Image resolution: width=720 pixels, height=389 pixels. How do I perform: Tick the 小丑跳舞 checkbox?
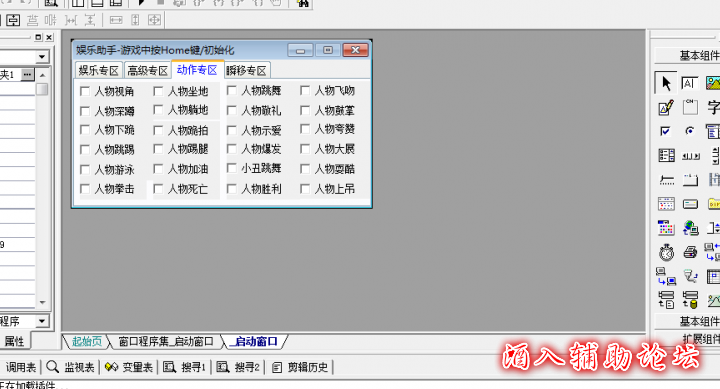[232, 168]
